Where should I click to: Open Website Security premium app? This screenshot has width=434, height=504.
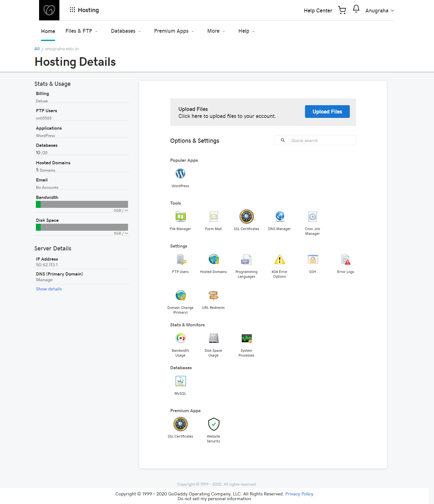pos(214,424)
